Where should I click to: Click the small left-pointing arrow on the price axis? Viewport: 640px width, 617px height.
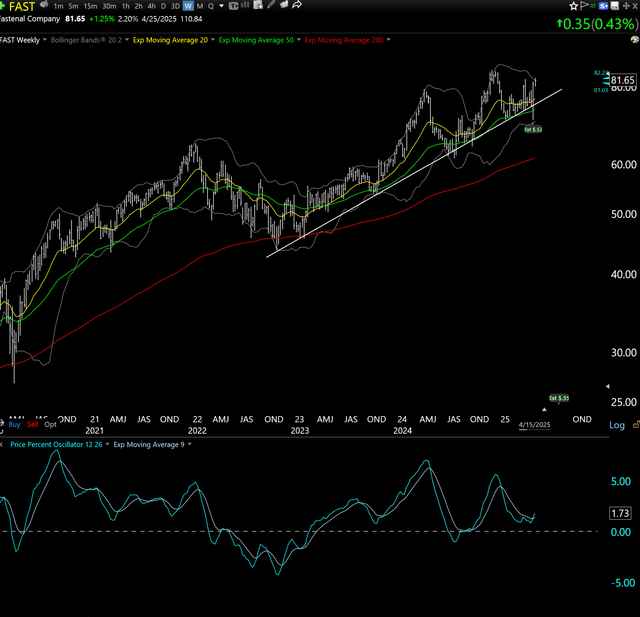pos(608,386)
